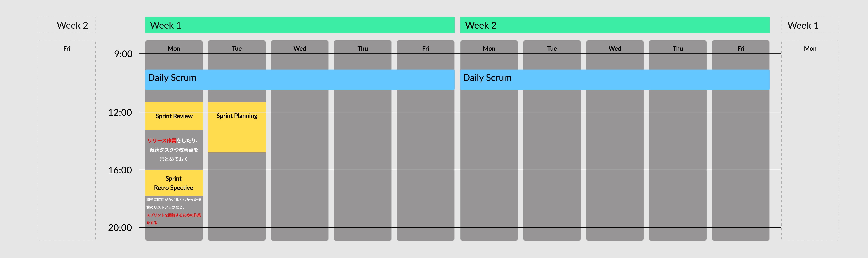Click the small Japanese note below Sprint Retro Spective
Screen dimensions: 868x258
[174, 211]
